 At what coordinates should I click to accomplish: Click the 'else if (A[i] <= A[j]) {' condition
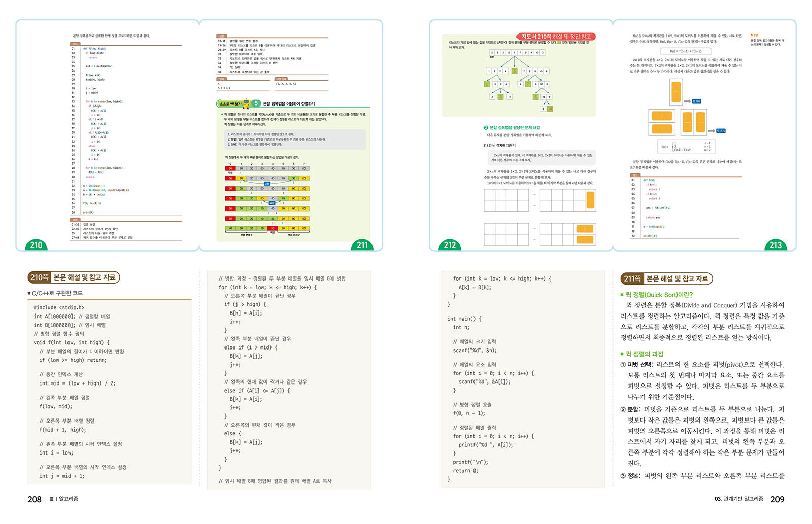[x=257, y=391]
